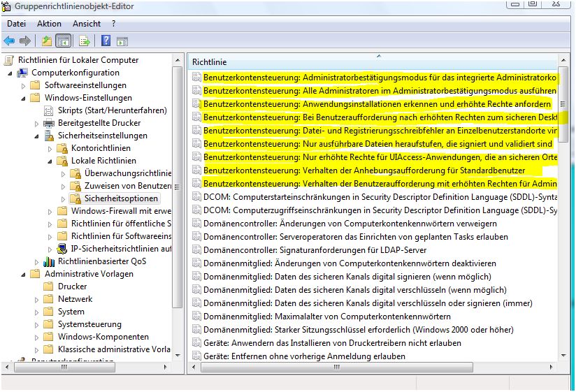Open the Aktion menu
Image resolution: width=576 pixels, height=392 pixels.
point(49,24)
